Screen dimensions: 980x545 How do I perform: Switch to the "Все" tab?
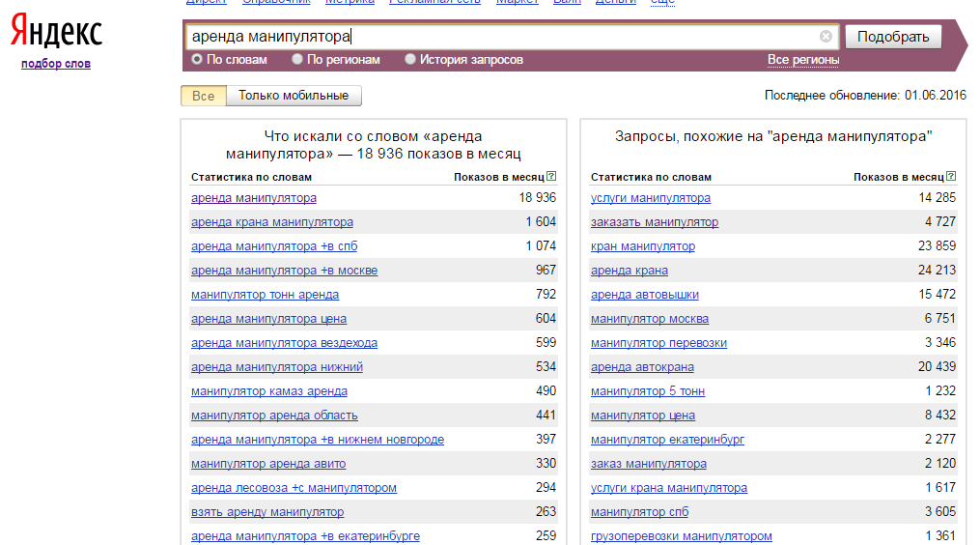[204, 96]
